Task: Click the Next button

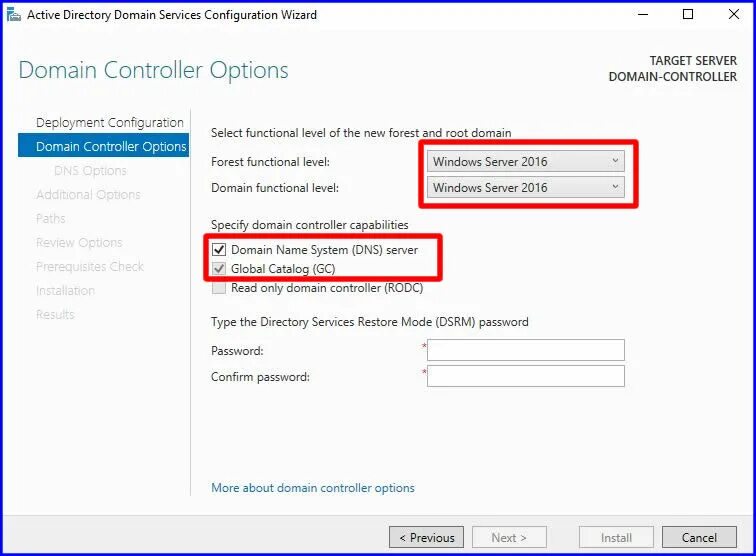Action: pos(509,537)
